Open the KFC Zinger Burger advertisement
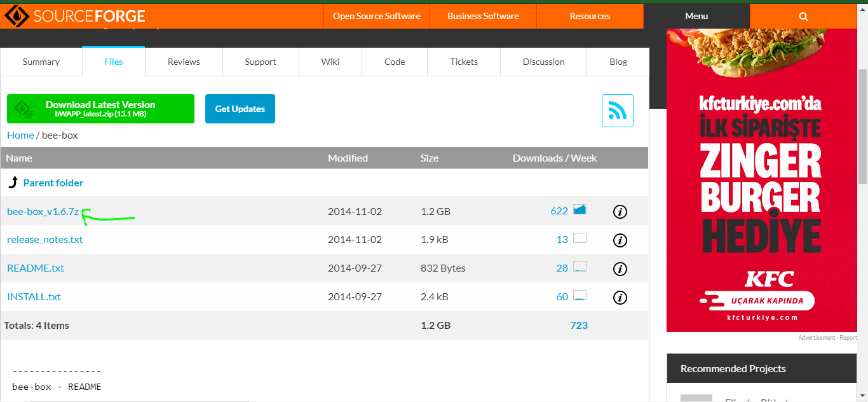 [761, 180]
